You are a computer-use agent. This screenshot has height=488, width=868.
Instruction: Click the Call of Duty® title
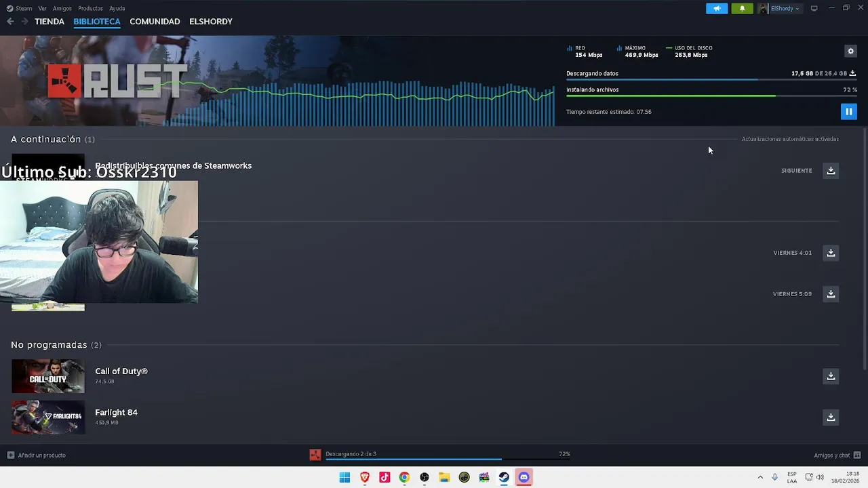[121, 371]
